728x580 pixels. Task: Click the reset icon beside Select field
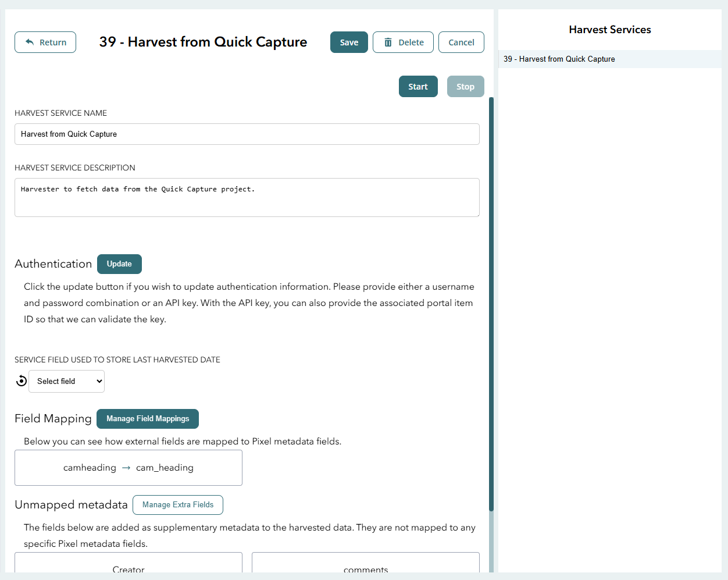tap(22, 381)
